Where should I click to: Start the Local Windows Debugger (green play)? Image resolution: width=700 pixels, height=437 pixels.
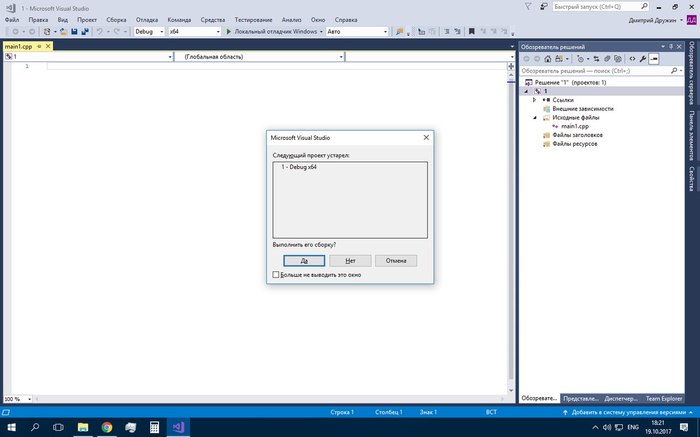point(229,32)
